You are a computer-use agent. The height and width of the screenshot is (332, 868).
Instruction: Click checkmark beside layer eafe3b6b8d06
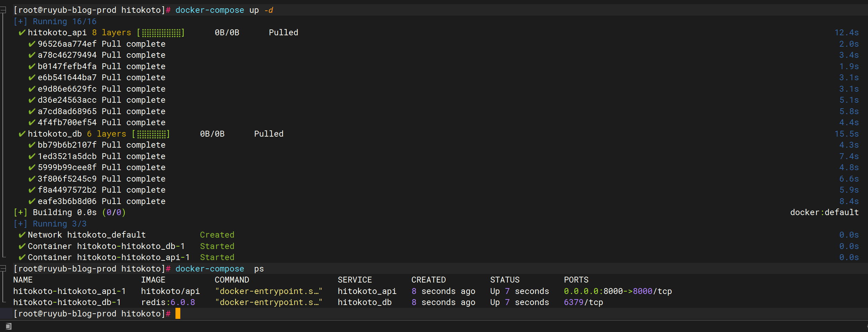point(32,201)
